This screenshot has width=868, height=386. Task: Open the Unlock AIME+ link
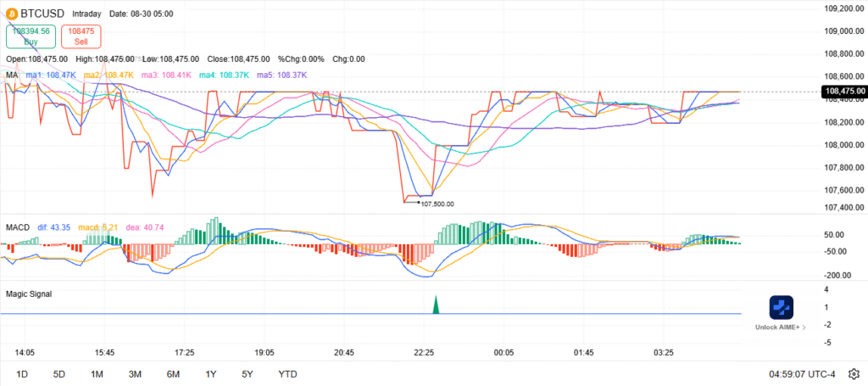click(781, 327)
